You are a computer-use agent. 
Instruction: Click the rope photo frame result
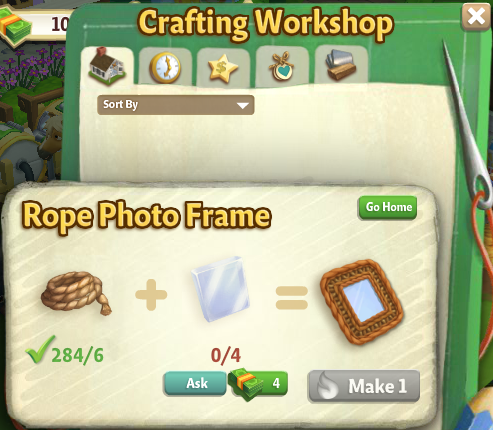tap(362, 301)
